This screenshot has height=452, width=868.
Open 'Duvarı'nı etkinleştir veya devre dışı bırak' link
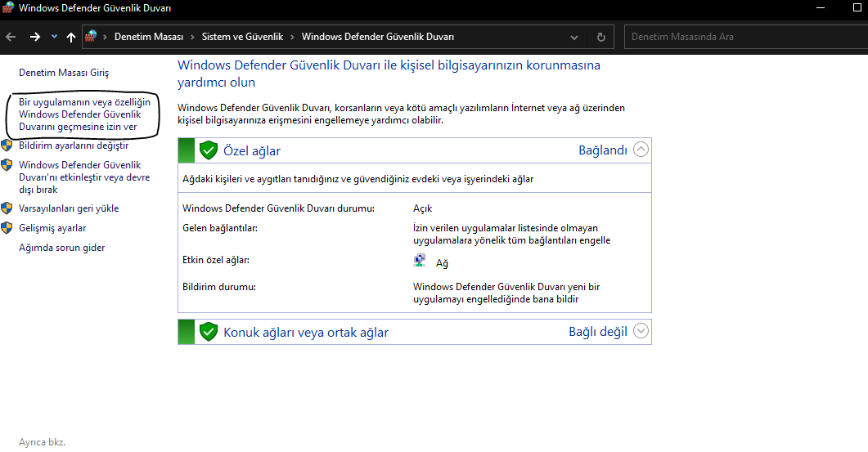[x=84, y=177]
